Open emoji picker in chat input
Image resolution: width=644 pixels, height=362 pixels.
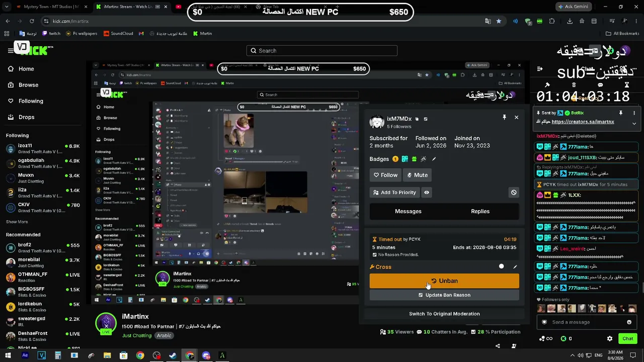coord(629,322)
